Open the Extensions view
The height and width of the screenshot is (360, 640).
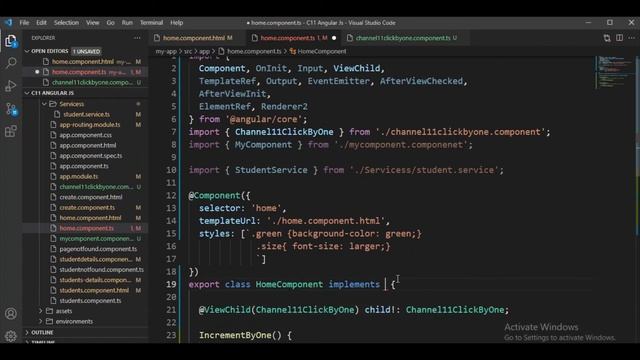[x=11, y=131]
